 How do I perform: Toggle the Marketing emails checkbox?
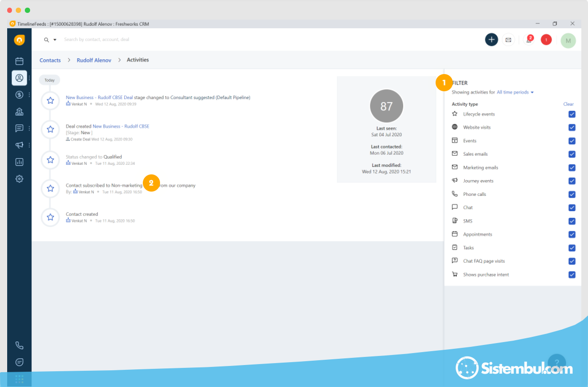pos(572,168)
